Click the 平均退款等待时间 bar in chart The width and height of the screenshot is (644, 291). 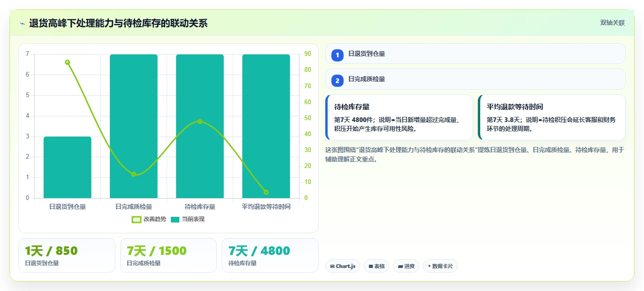coord(266,126)
